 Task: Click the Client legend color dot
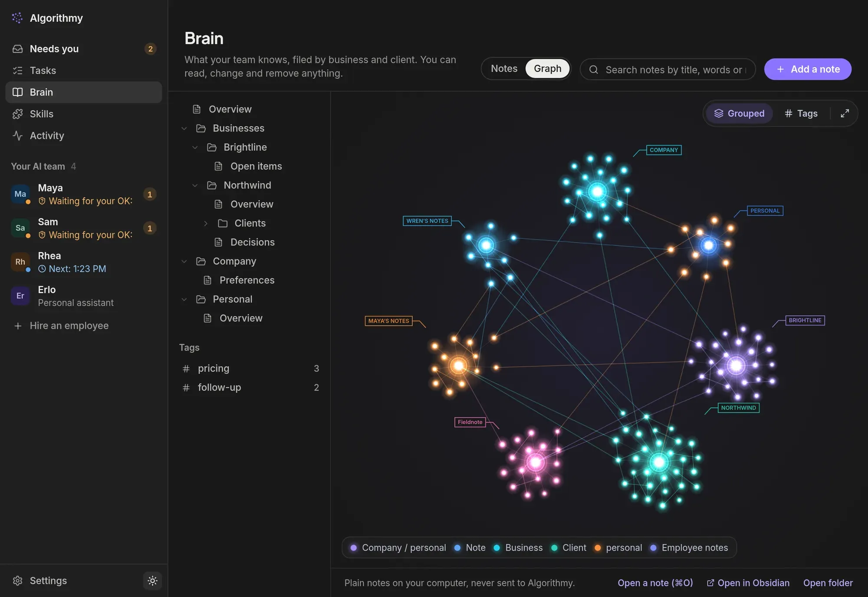tap(554, 548)
